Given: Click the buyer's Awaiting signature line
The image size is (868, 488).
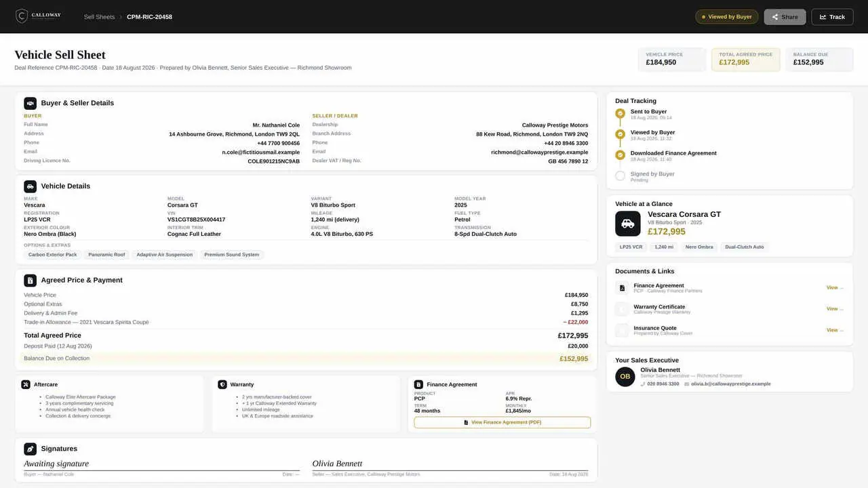Looking at the screenshot, I should (161, 464).
